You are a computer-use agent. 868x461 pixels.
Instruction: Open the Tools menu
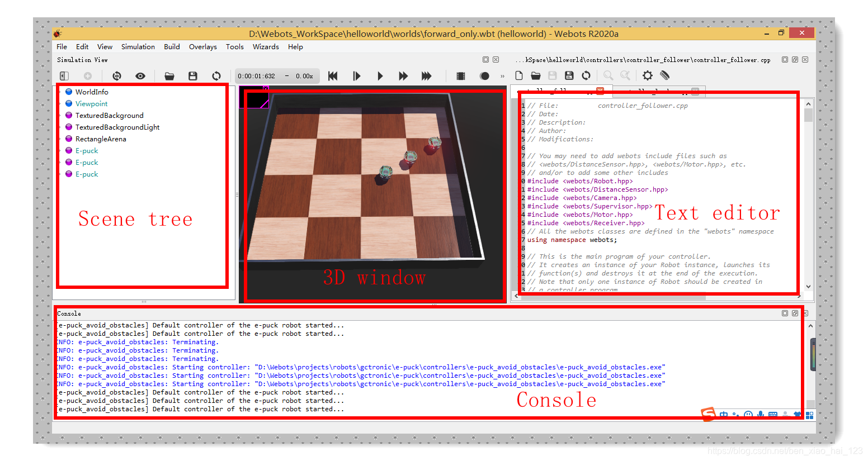point(235,47)
